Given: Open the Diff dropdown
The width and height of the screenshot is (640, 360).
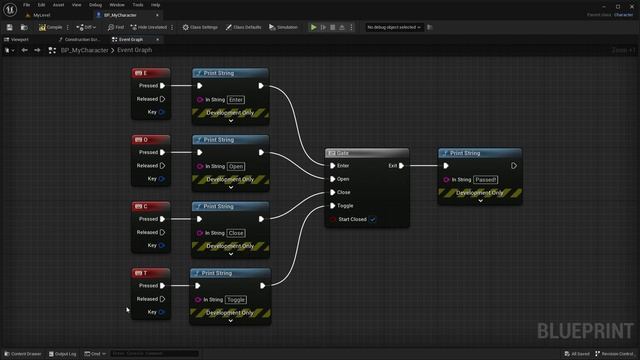Looking at the screenshot, I should 86,27.
